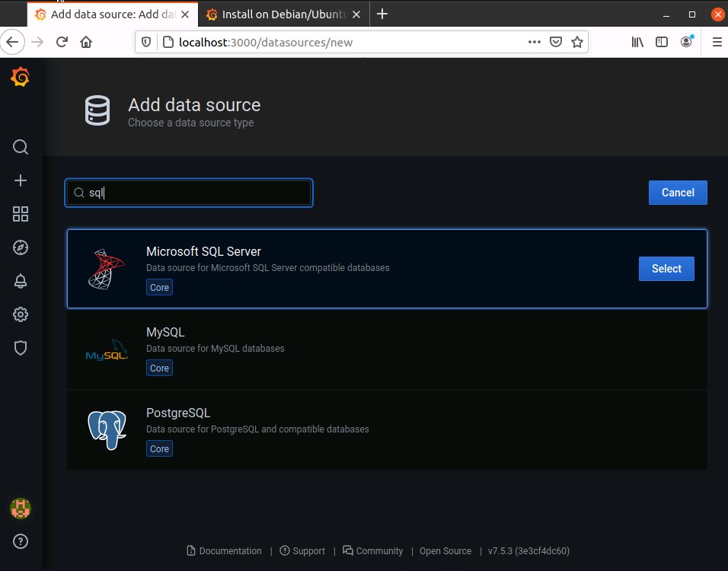Switch to Install on Debian/Ubuntu tab
The height and width of the screenshot is (571, 728).
click(x=284, y=14)
